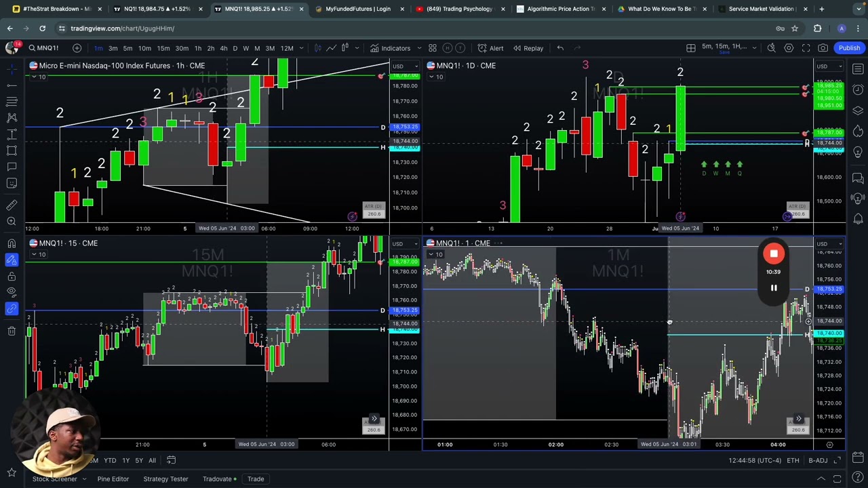Create a new Alert
Image resolution: width=868 pixels, height=488 pixels.
click(x=490, y=48)
